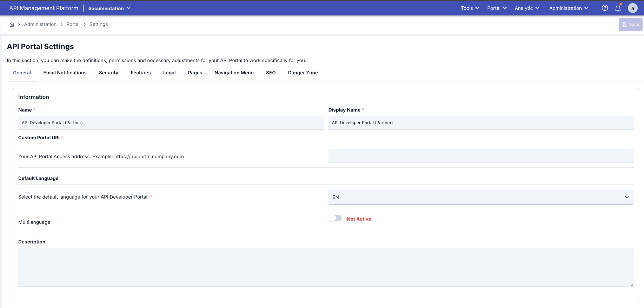
Task: Expand the documentation project dropdown
Action: tap(109, 8)
